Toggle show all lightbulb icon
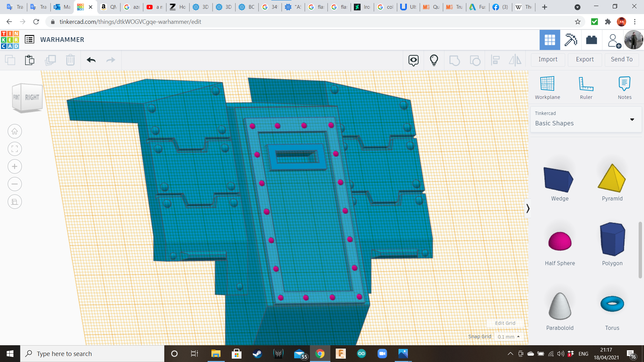The width and height of the screenshot is (644, 362). 434,60
